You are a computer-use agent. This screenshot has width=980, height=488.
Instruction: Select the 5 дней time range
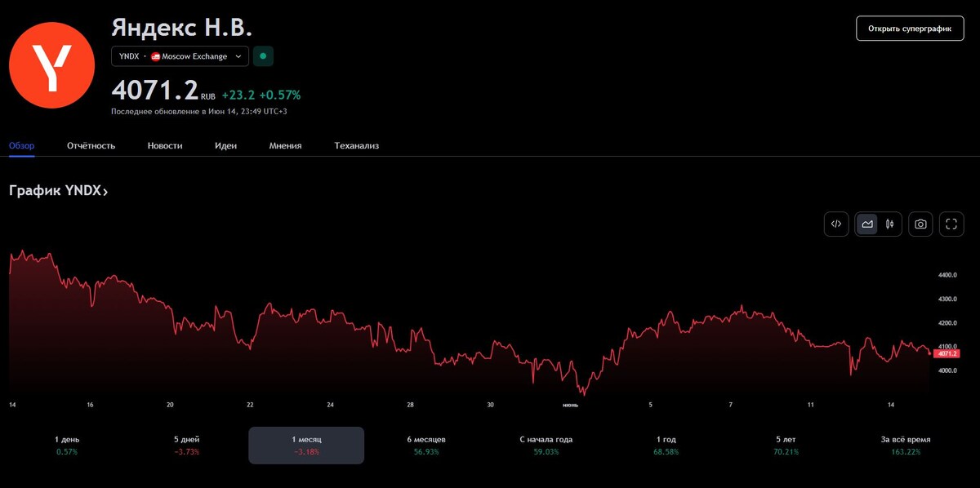click(186, 445)
